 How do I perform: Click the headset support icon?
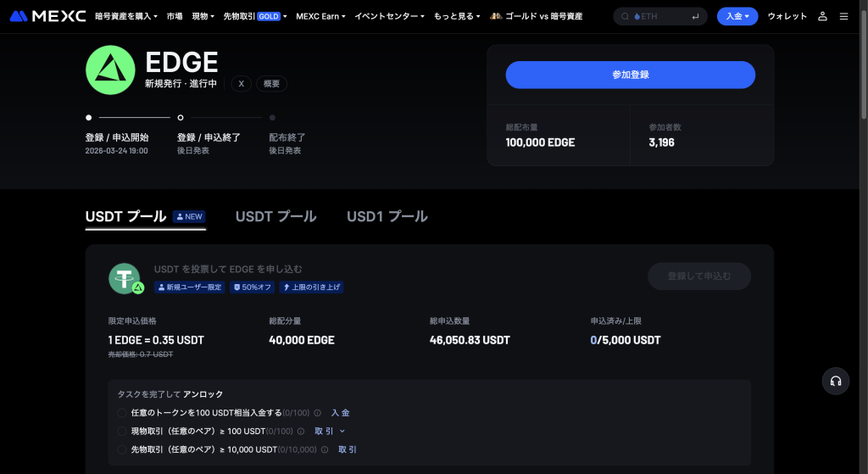tap(836, 382)
